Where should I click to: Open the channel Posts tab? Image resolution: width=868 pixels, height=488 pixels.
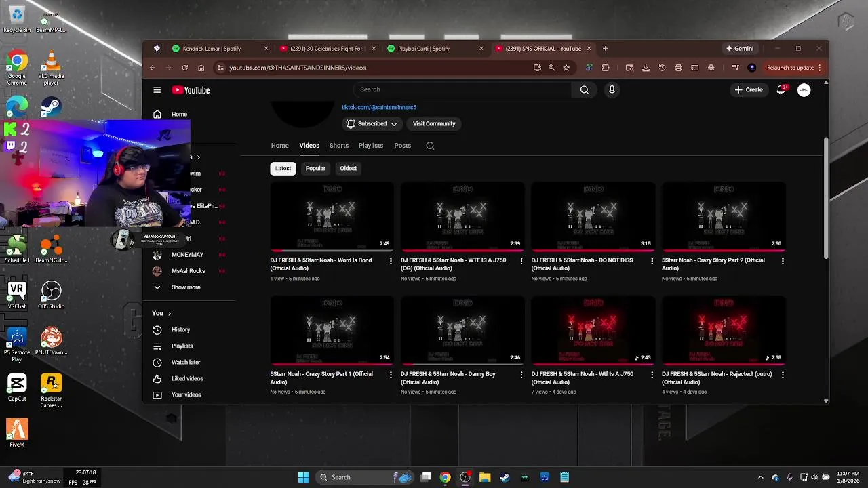pos(402,146)
